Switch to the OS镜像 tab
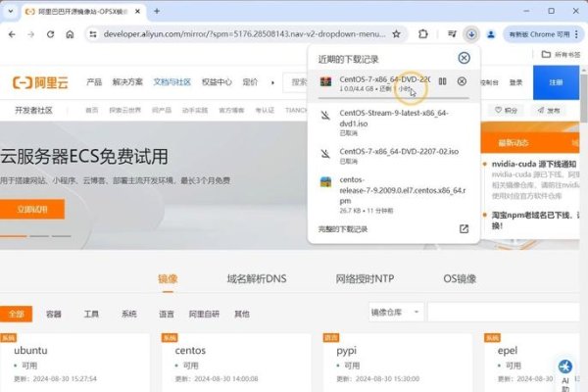The image size is (588, 392). [x=460, y=279]
